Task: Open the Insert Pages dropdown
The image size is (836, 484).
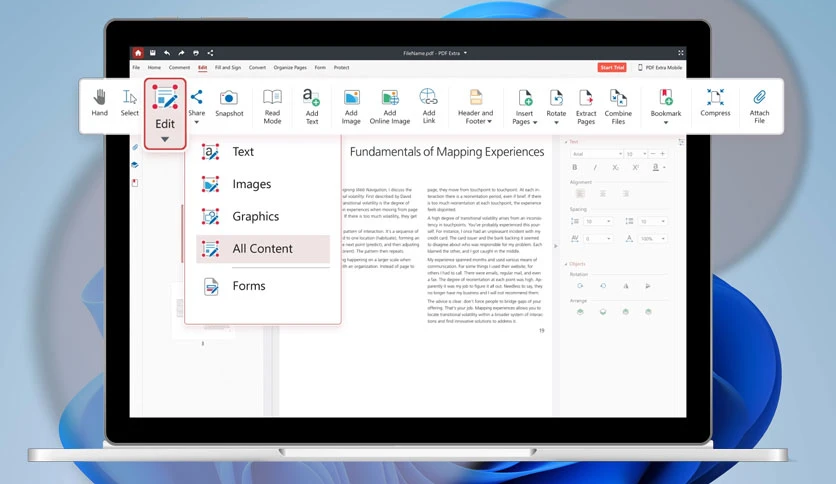Action: (x=525, y=107)
